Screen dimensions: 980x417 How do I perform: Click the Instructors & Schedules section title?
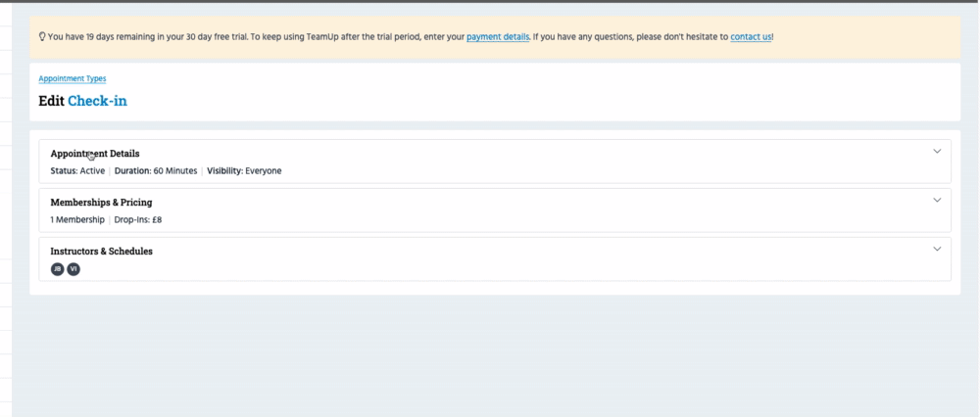point(101,252)
